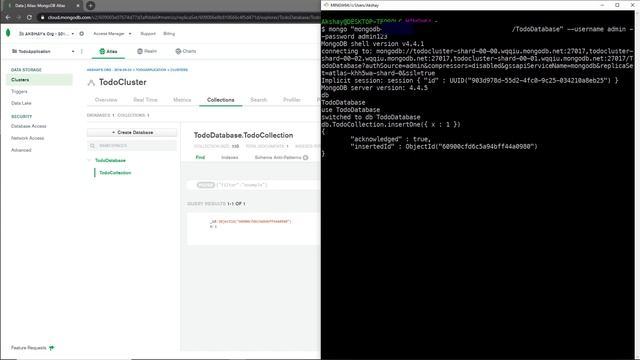Open Advanced in the sidebar

pos(21,150)
